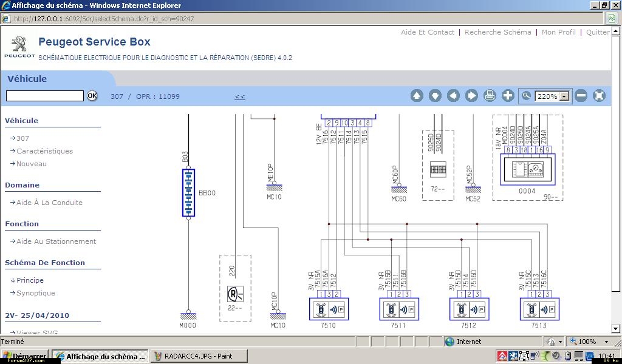This screenshot has height=364, width=622.
Task: Select the 307 vehicle link in sidebar
Action: click(22, 138)
